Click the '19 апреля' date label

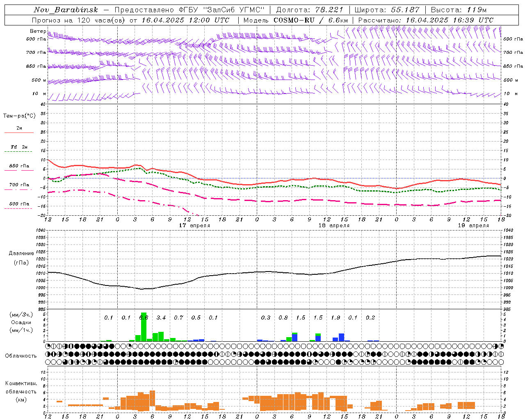click(x=473, y=226)
